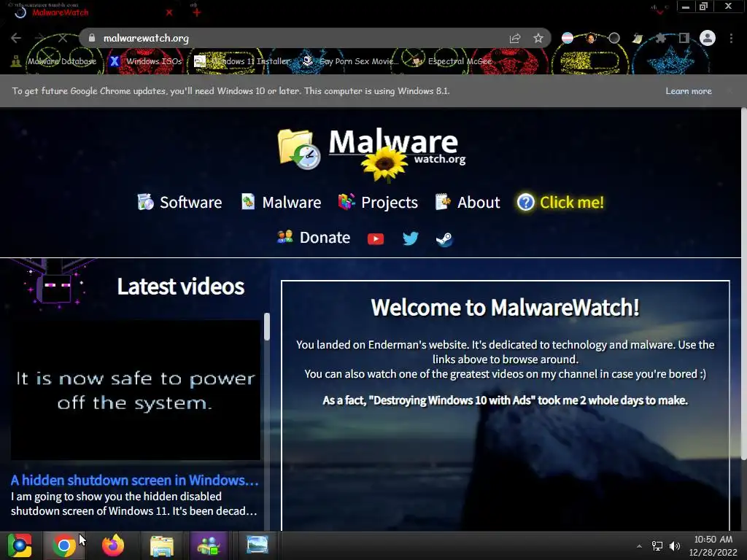Open the network status tray icon

657,546
